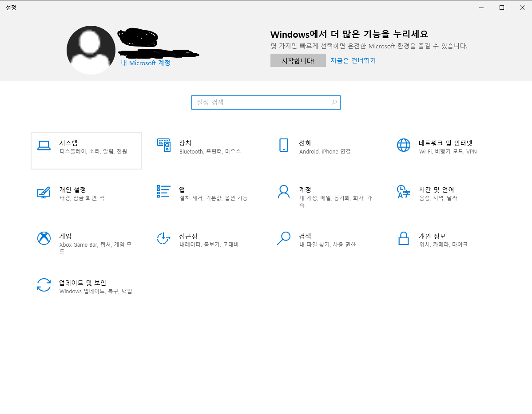Click the 배경, 잠금 화면, 색 description
532x414 pixels.
pos(82,198)
